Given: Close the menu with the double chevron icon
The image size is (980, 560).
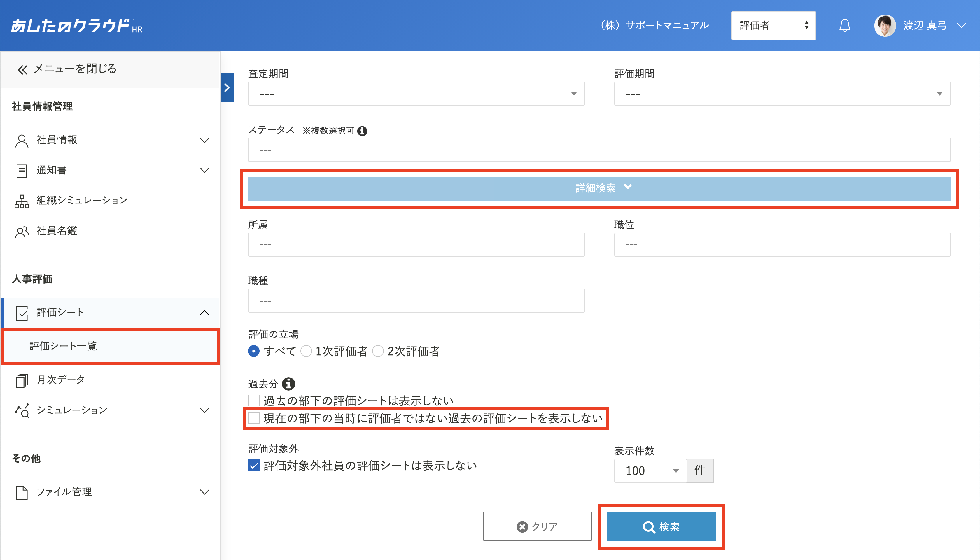Looking at the screenshot, I should 22,69.
